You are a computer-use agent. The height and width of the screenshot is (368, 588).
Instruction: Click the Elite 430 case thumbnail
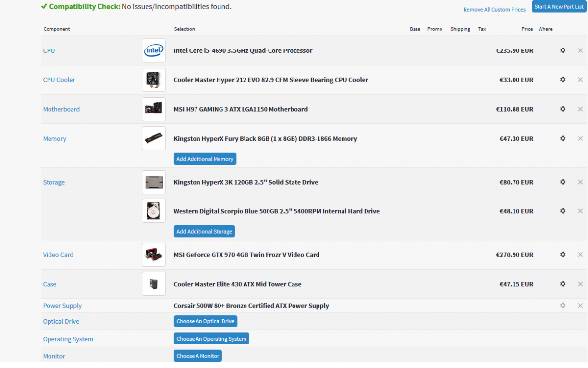[154, 284]
